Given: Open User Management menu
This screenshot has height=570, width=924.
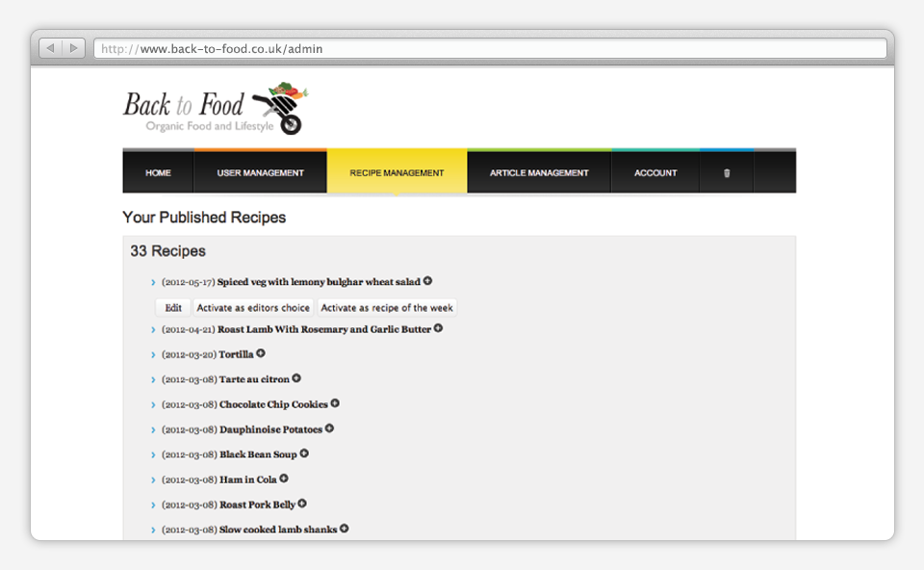Looking at the screenshot, I should pos(260,172).
